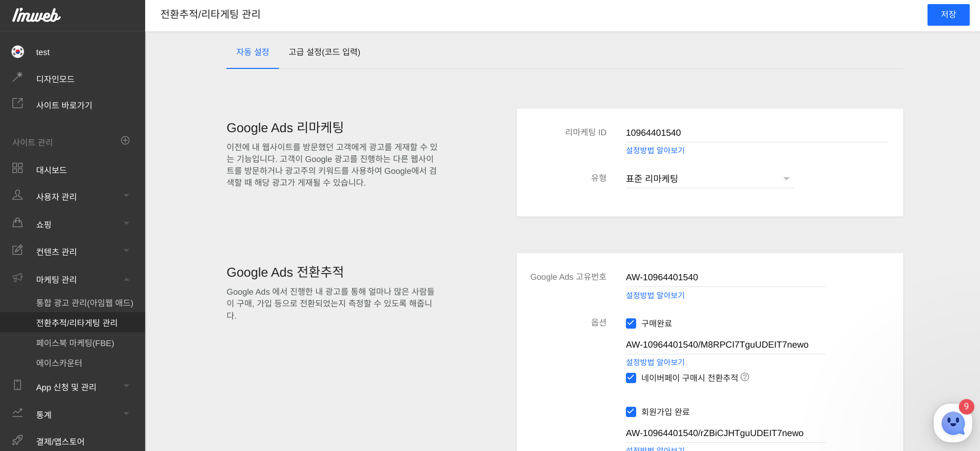
Task: Click the Google Ads 고유번호 input field
Action: coord(726,277)
